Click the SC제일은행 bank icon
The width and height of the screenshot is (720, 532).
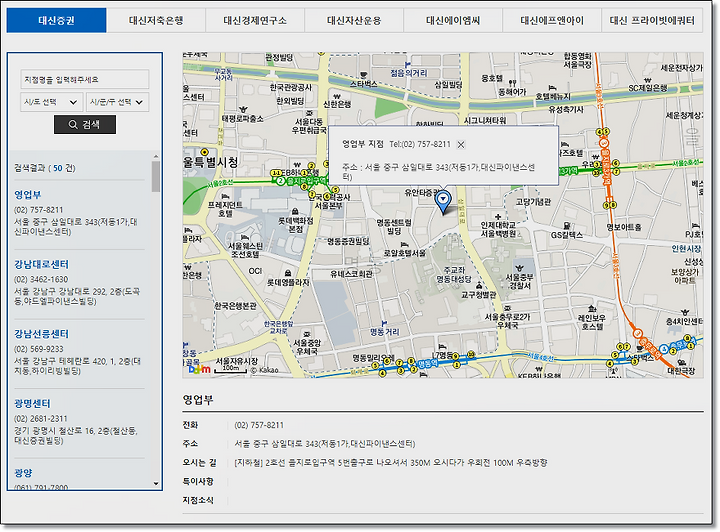647,80
